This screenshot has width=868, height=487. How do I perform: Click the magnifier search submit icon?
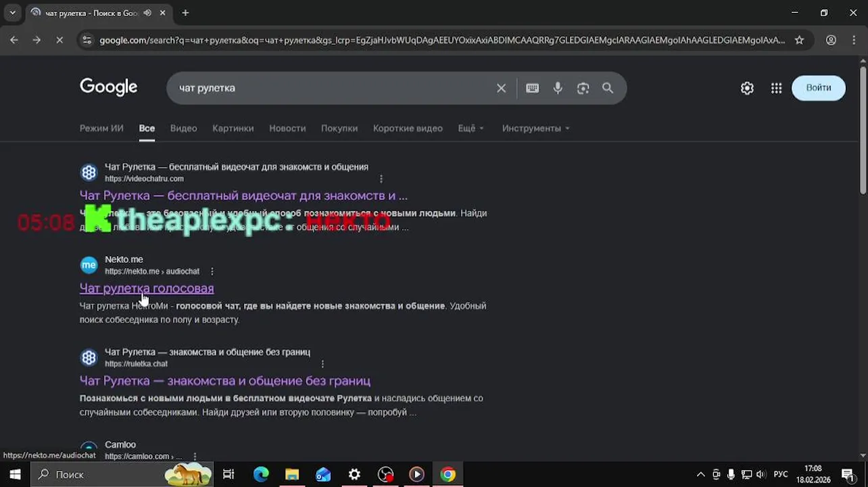click(x=608, y=88)
